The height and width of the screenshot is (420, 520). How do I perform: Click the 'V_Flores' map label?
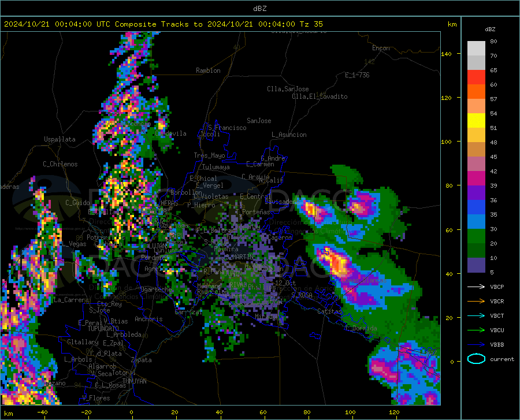pos(96,398)
